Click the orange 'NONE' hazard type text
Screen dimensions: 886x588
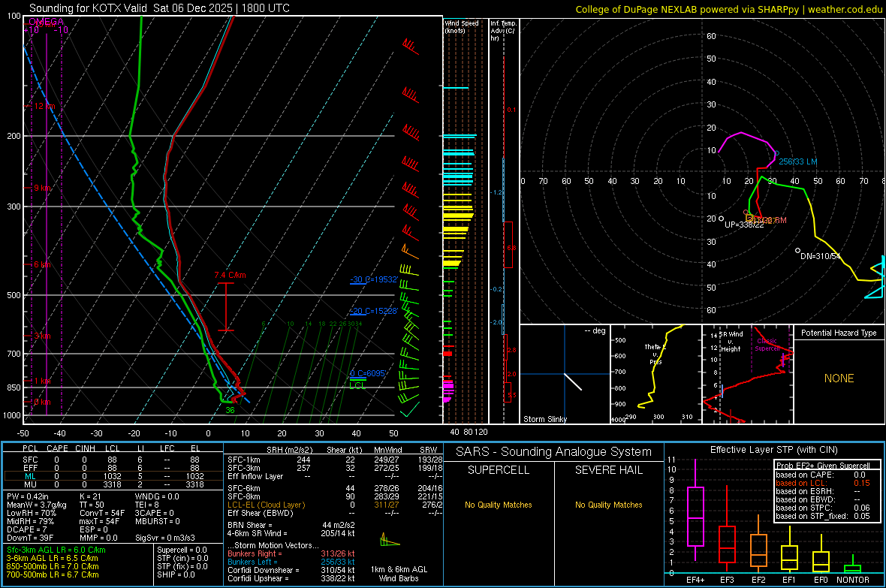(839, 378)
